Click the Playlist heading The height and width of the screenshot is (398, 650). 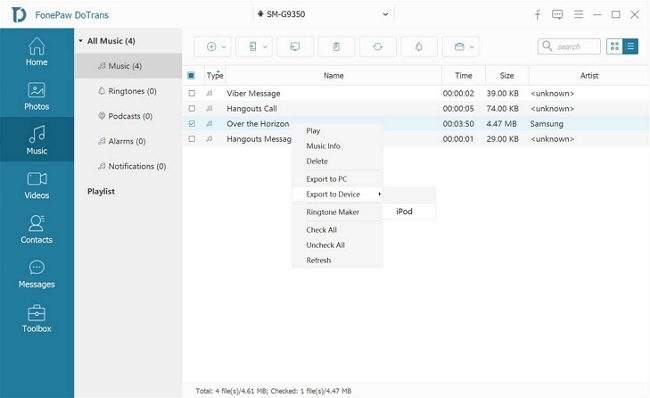(101, 191)
